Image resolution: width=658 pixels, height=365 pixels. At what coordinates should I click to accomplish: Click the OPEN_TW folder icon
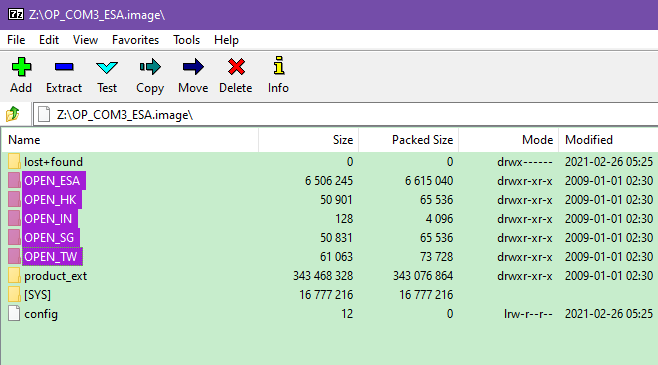click(14, 256)
